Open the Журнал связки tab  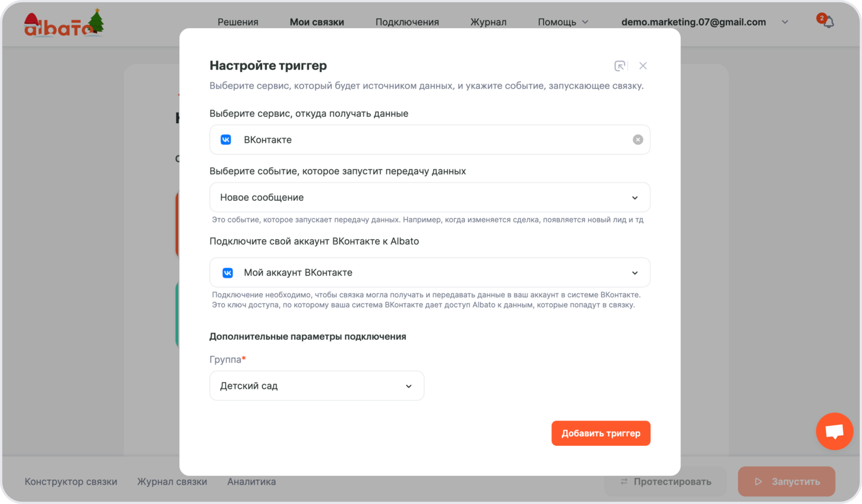coord(172,481)
